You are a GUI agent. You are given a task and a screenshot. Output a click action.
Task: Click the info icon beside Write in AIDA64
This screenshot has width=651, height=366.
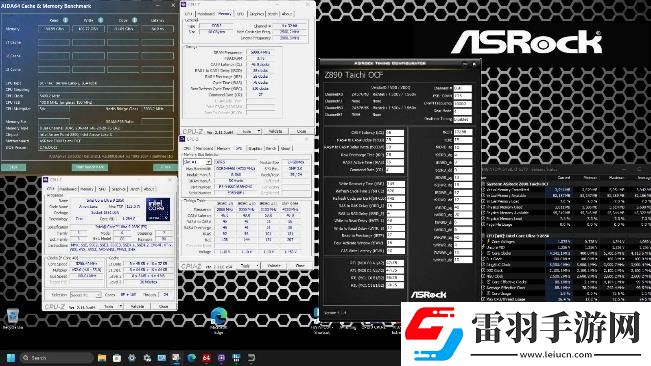100,20
